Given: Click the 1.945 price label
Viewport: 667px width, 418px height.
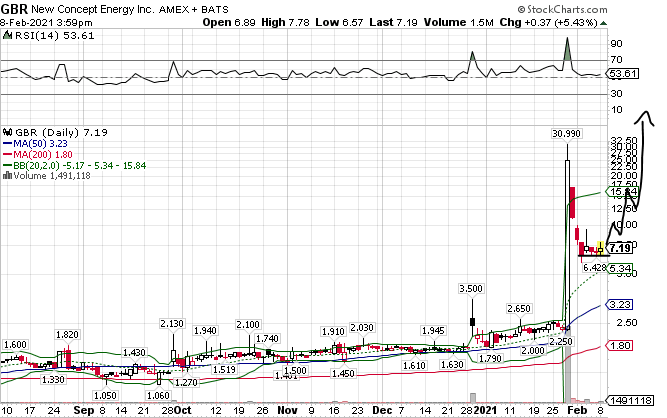Looking at the screenshot, I should [x=433, y=330].
